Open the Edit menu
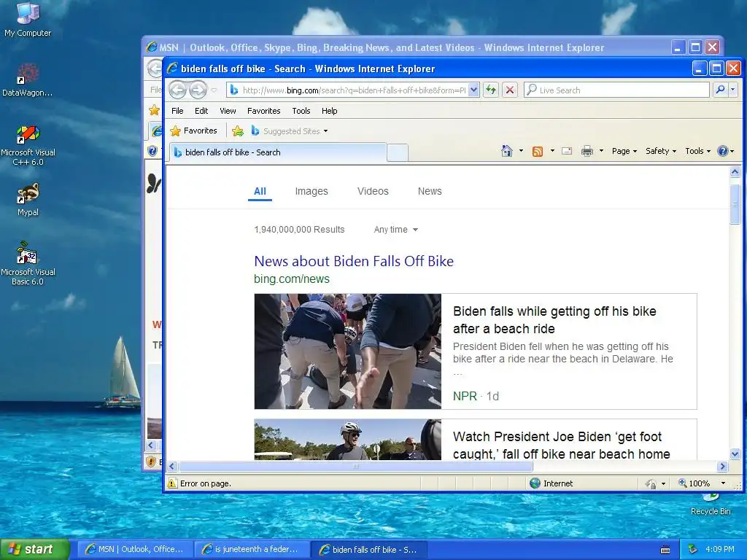 pos(201,111)
